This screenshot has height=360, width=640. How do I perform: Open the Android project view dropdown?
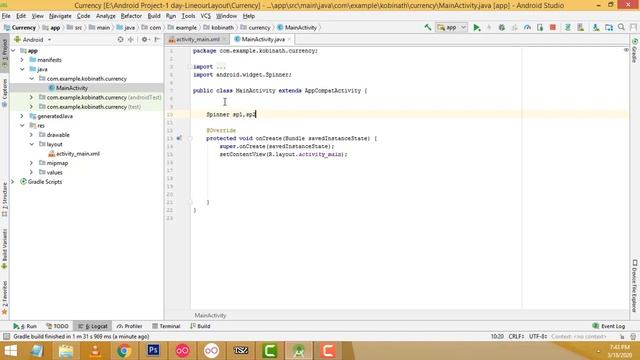tap(33, 40)
